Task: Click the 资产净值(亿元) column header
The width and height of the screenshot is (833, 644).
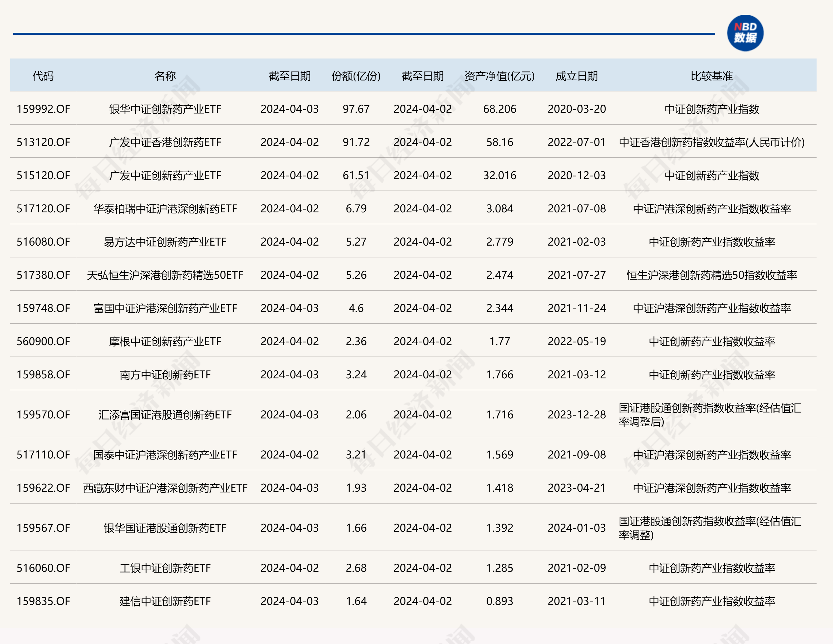Action: pyautogui.click(x=499, y=76)
